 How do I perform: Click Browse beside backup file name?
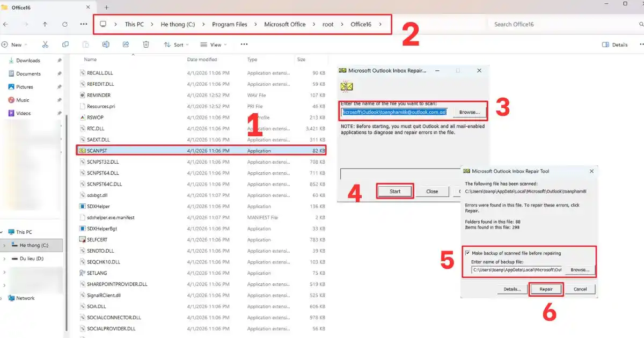tap(580, 270)
